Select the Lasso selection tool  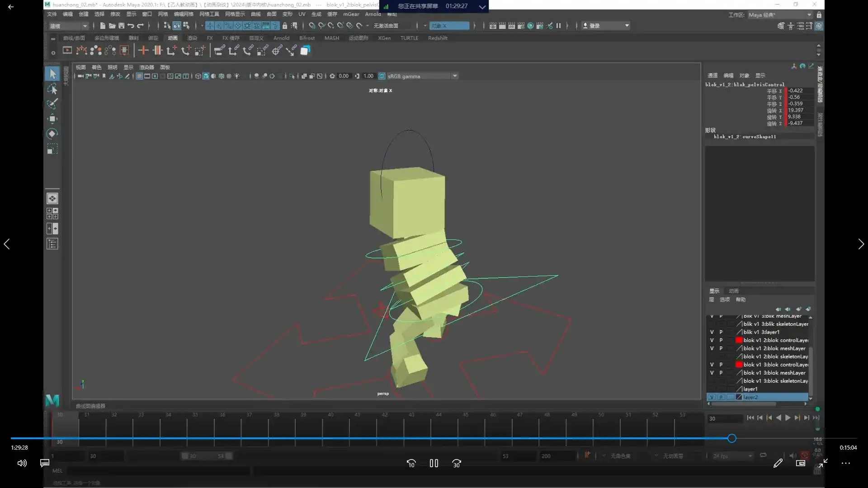(x=52, y=89)
